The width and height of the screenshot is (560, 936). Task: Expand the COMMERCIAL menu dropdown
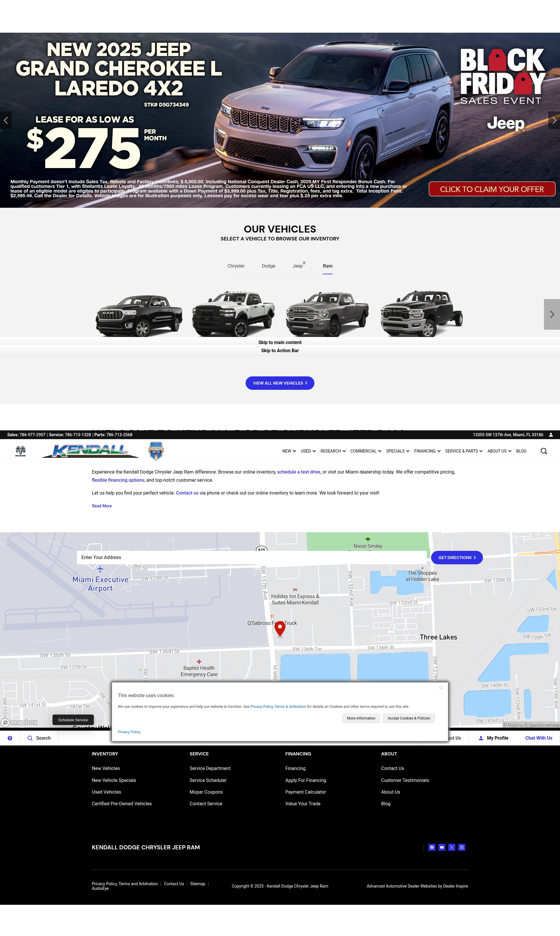click(366, 451)
